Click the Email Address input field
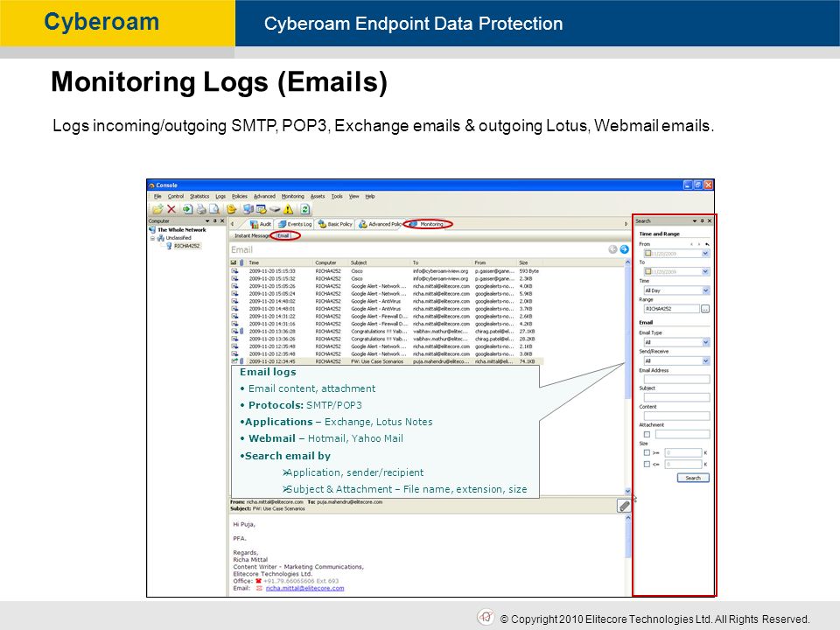Image resolution: width=840 pixels, height=630 pixels. pos(676,379)
